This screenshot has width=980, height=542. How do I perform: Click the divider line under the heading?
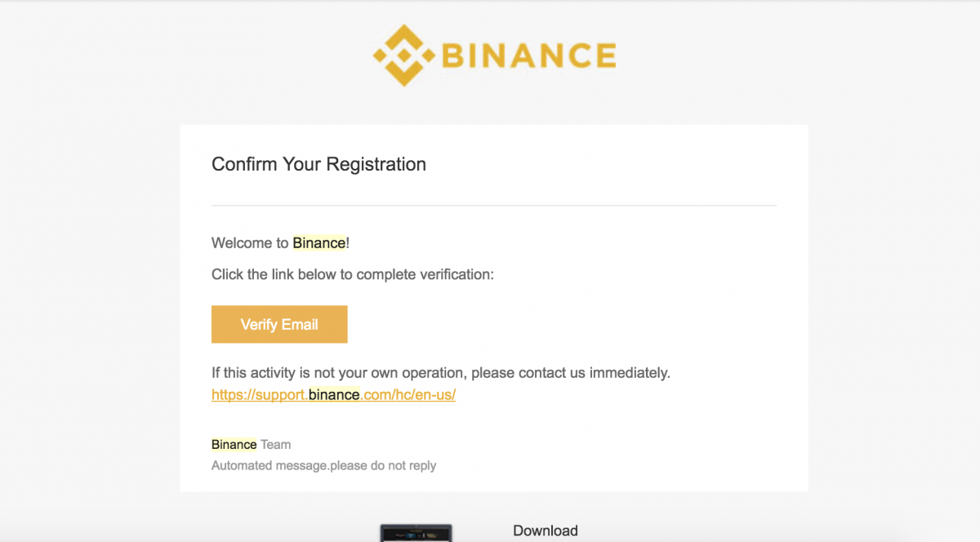coord(494,205)
